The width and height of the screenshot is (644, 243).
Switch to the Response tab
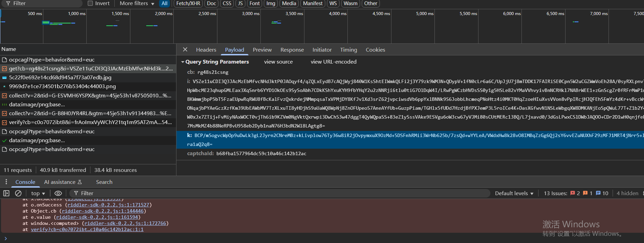292,50
